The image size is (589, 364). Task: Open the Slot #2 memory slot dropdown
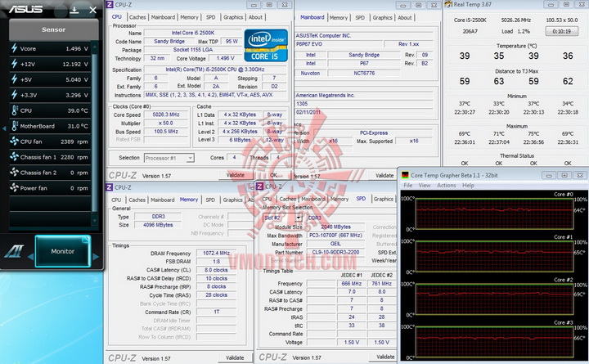tap(283, 218)
